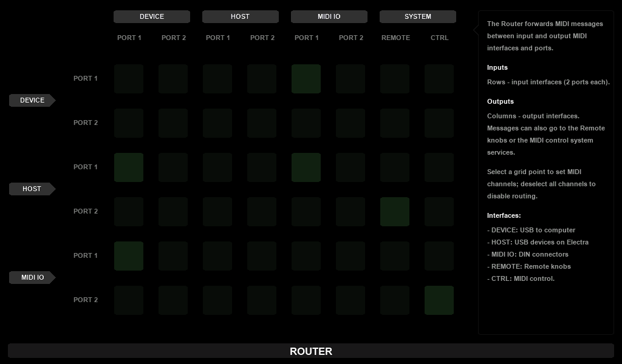Click the '- DEVICE: USB to computer' help line

coord(531,230)
